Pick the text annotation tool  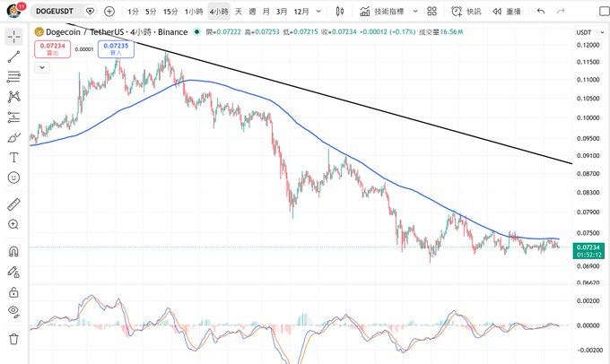pos(14,158)
